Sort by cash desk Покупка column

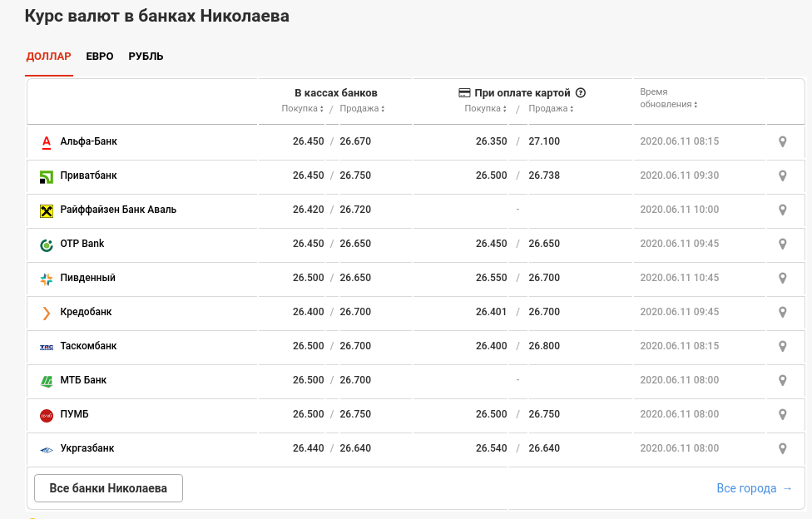[303, 108]
